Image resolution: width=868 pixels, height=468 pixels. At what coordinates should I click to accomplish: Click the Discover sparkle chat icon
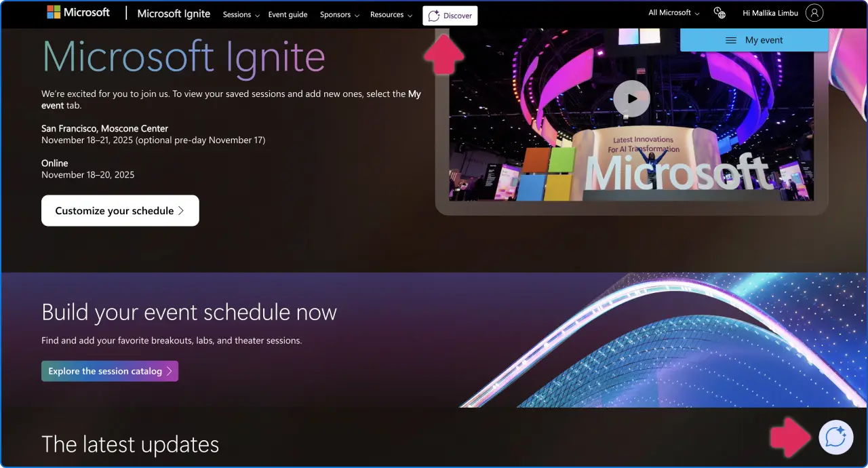434,15
